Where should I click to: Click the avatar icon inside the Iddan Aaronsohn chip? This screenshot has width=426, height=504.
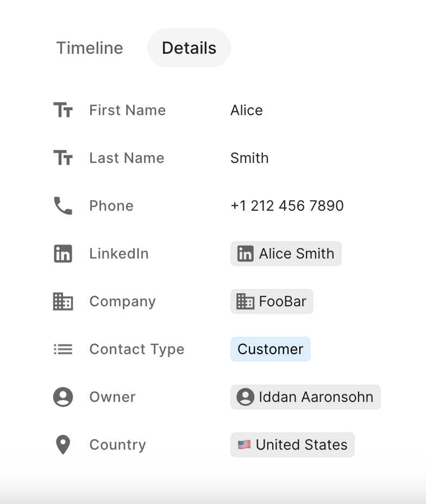pyautogui.click(x=245, y=397)
